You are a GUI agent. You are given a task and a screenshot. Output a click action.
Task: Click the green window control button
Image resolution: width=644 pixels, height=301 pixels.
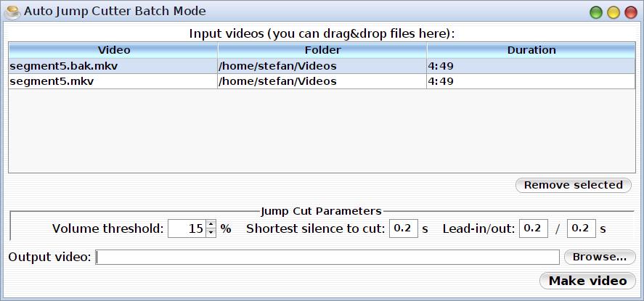pos(595,12)
